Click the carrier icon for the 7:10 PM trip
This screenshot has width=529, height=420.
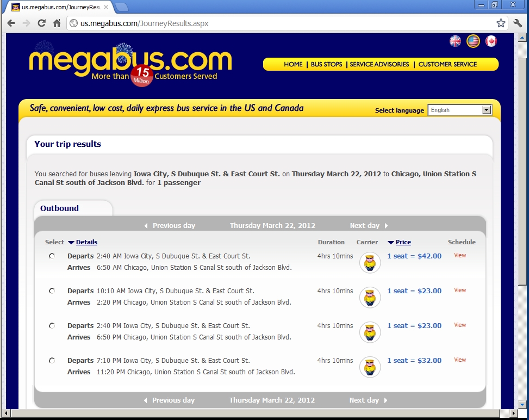click(370, 367)
